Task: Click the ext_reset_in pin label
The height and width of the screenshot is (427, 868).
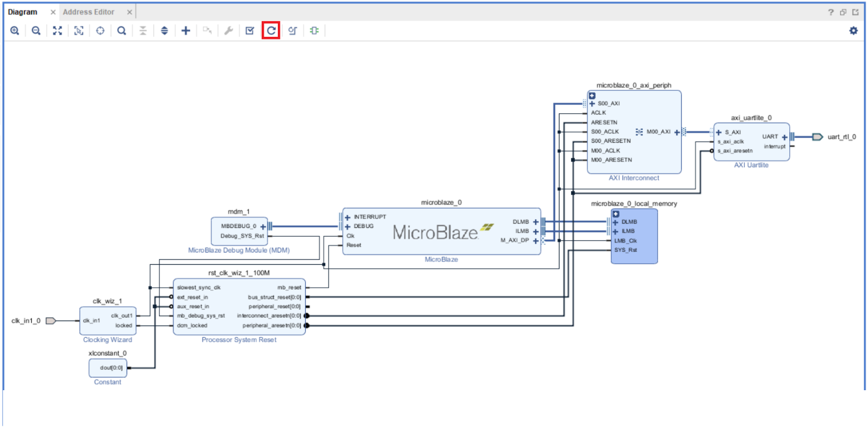Action: click(x=193, y=297)
